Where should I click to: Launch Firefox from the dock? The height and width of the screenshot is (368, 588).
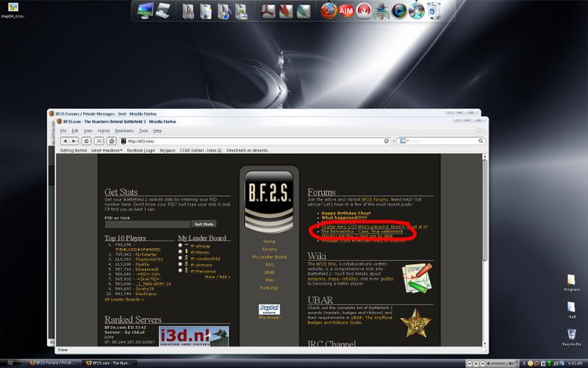coord(329,10)
